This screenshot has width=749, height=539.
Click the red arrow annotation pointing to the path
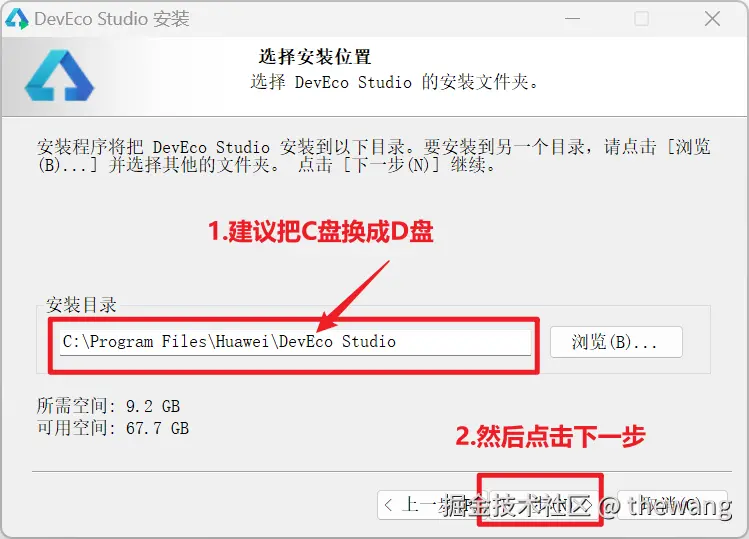[x=353, y=295]
